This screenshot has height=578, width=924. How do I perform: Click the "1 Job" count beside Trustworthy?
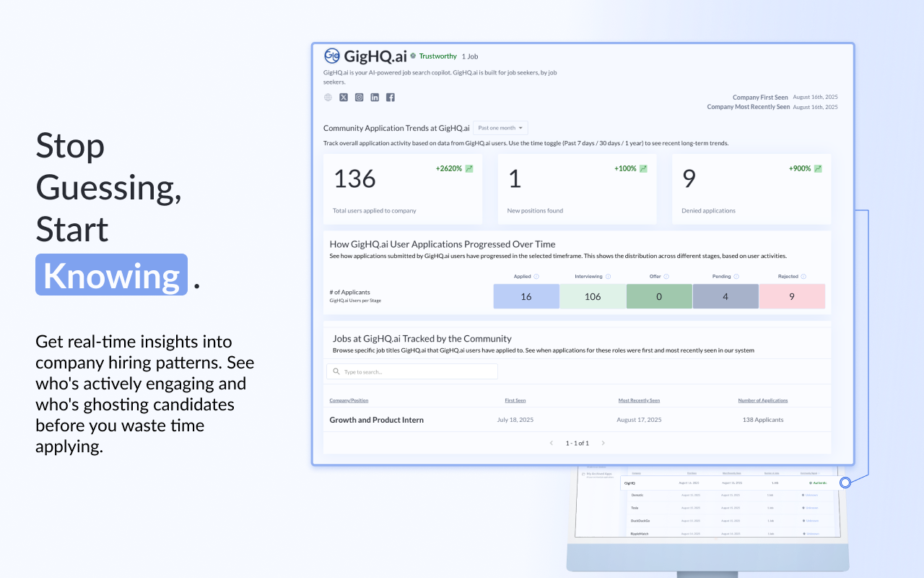(x=470, y=56)
